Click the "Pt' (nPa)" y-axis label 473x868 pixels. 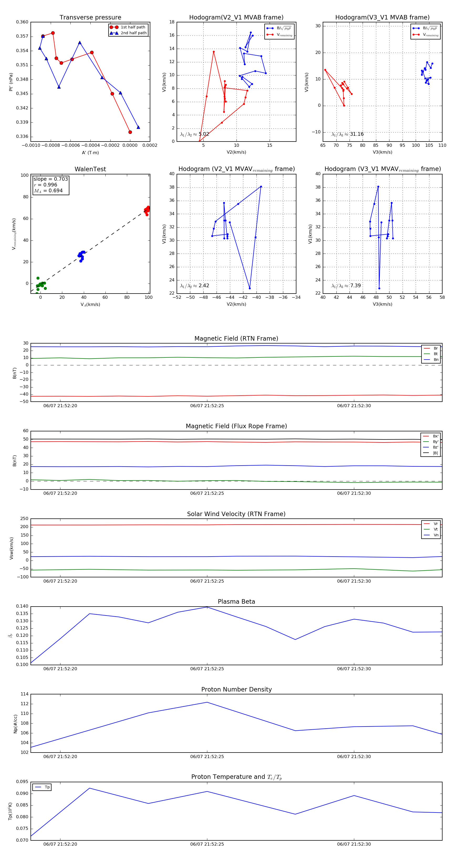11,82
